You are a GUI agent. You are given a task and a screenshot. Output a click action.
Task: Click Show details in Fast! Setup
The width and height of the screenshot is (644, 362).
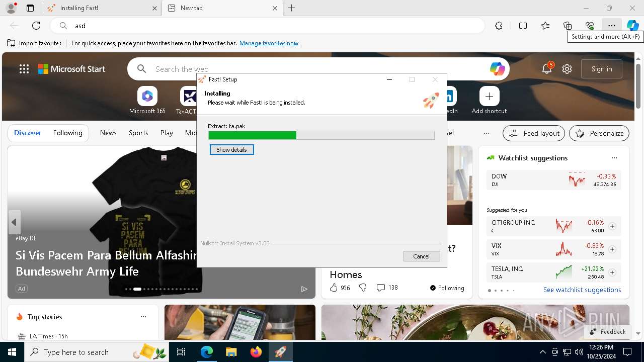tap(232, 150)
